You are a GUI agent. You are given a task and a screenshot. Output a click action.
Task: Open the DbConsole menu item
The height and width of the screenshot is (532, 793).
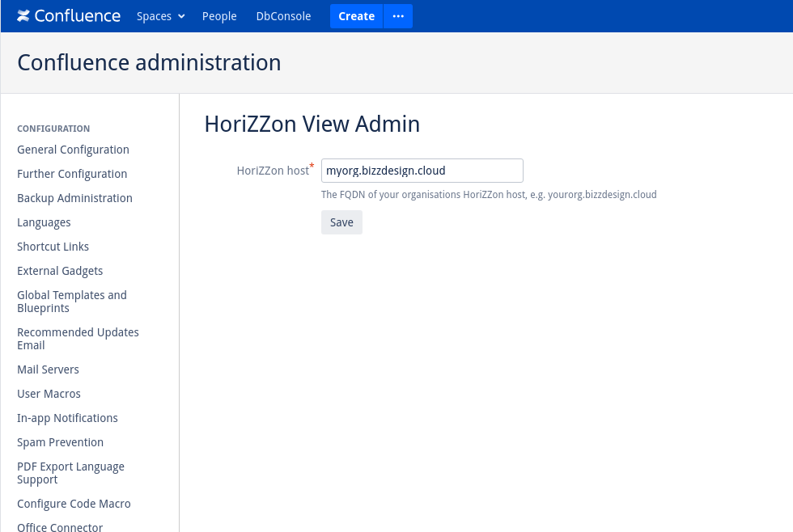tap(284, 16)
